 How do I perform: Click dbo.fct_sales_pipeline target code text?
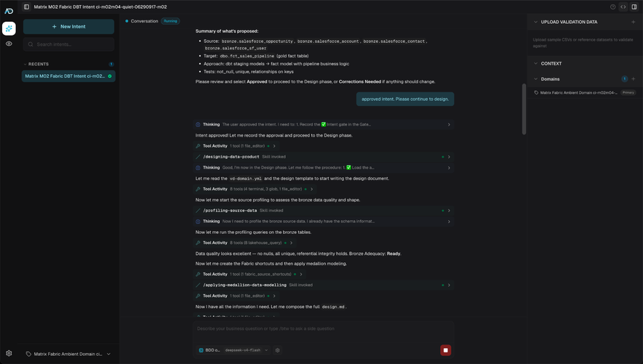point(247,56)
